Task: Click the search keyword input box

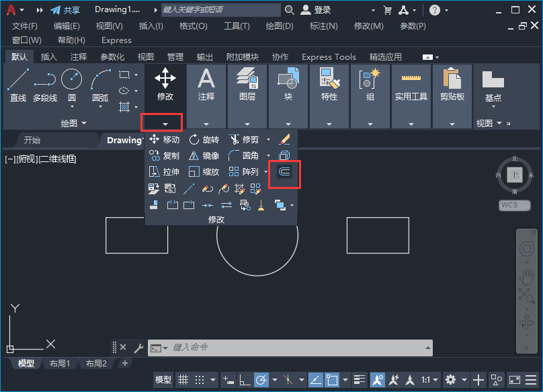Action: 221,9
